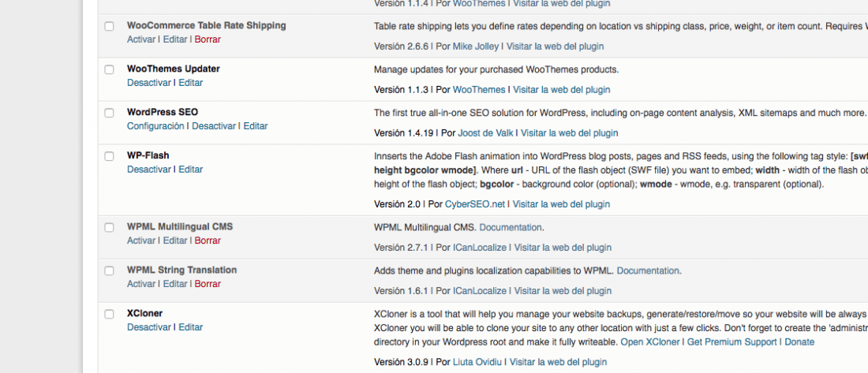Deactivate the XCloner plugin
The image size is (868, 373).
coord(149,327)
